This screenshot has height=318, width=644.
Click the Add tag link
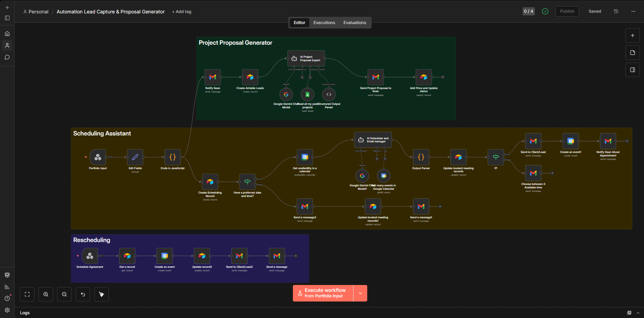[x=182, y=12]
